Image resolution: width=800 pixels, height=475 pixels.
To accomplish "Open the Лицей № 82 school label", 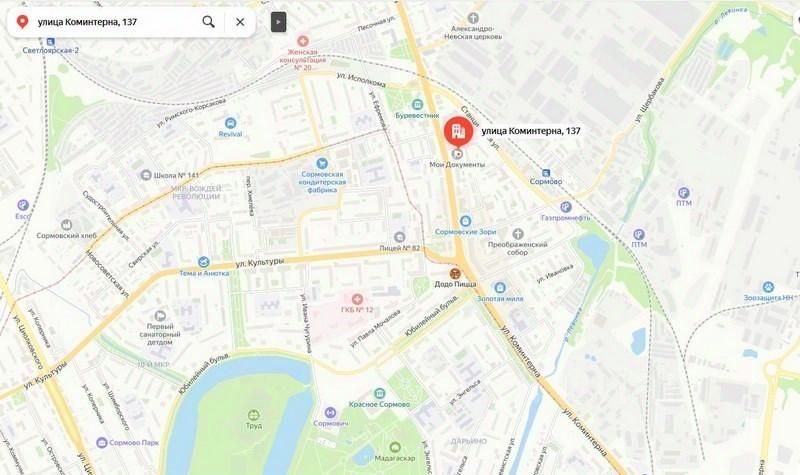I will [399, 248].
